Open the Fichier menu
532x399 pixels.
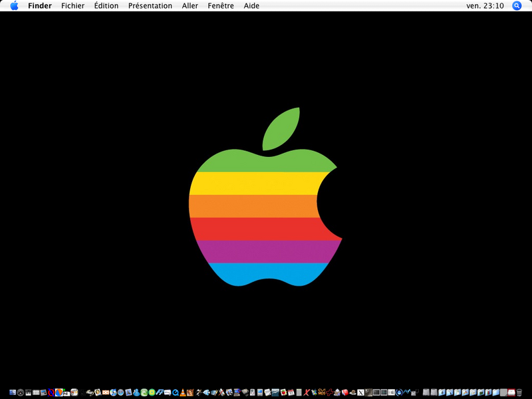[x=72, y=6]
